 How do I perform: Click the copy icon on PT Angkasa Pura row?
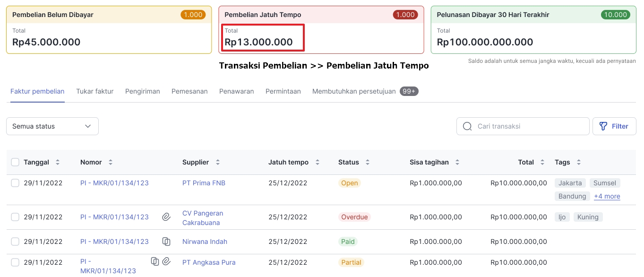point(155,261)
